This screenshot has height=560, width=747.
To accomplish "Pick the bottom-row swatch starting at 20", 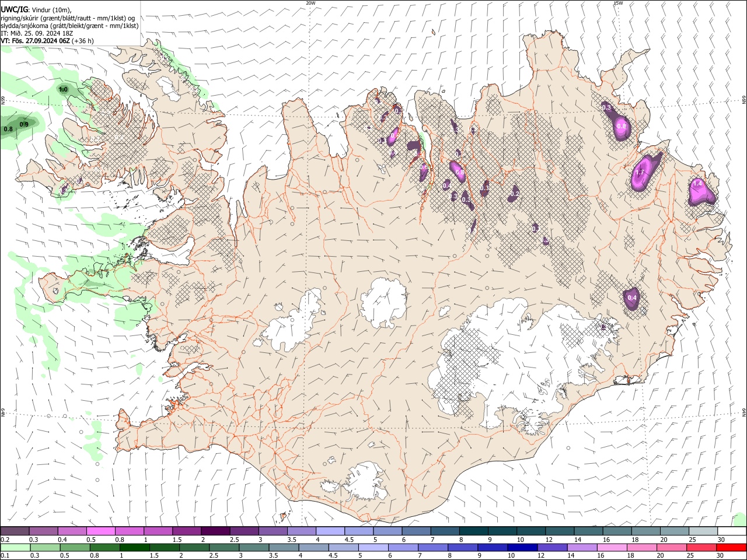I will click(x=671, y=547).
